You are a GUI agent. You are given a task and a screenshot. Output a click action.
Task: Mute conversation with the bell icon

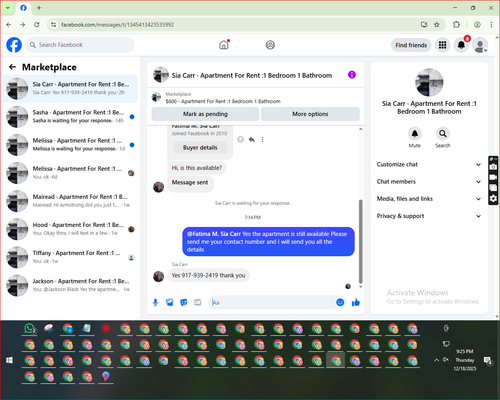(x=415, y=134)
